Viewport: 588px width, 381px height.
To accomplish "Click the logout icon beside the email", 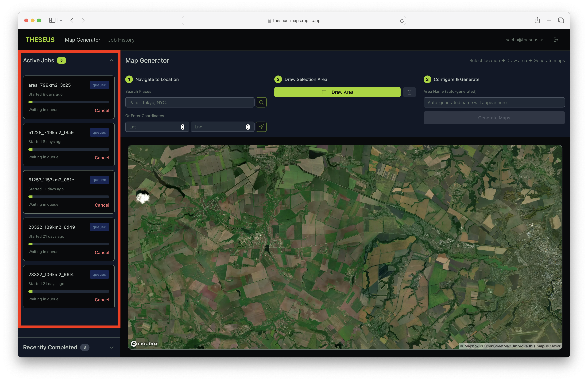I will point(556,40).
